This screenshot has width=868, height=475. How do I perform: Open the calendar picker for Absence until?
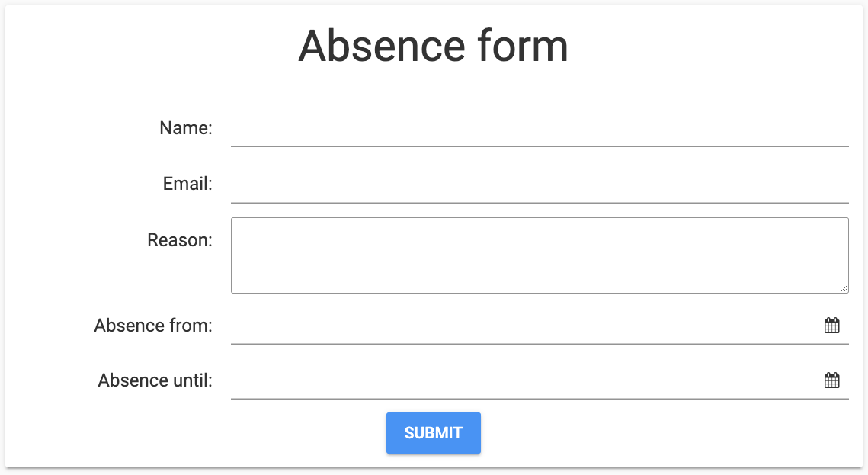click(x=832, y=380)
